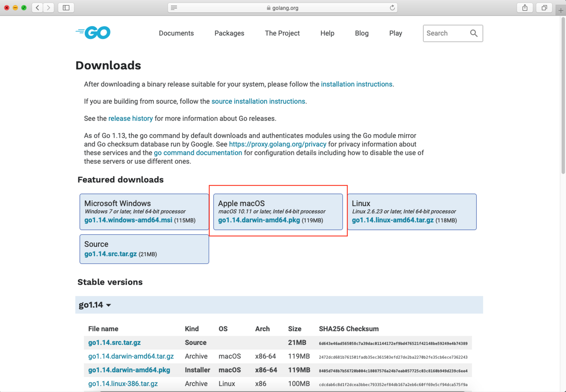Screen dimensions: 566x392
Task: Click go1.14.src.tar.gz in the table
Action: [x=114, y=343]
